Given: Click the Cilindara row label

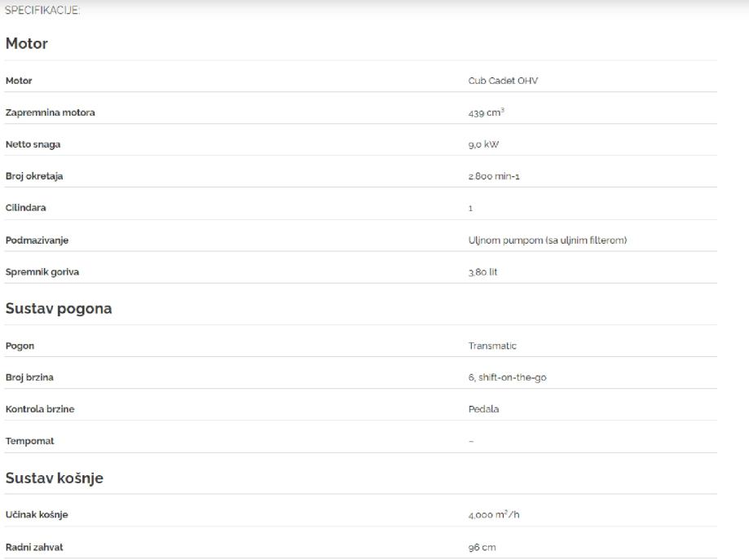Looking at the screenshot, I should pos(26,208).
